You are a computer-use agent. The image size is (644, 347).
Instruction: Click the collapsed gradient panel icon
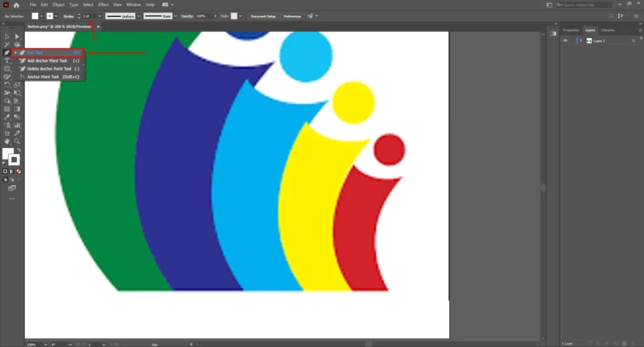coord(553,34)
